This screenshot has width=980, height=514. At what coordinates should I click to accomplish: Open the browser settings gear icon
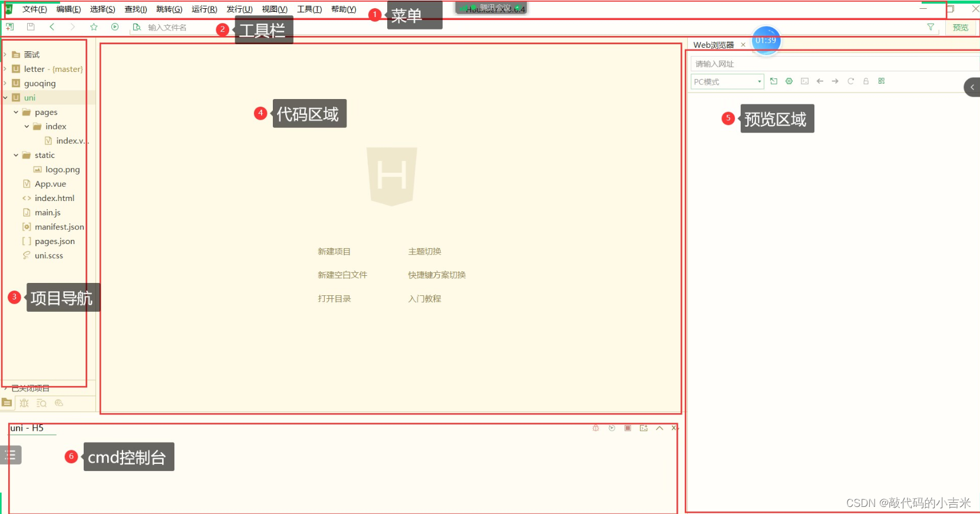(x=789, y=81)
